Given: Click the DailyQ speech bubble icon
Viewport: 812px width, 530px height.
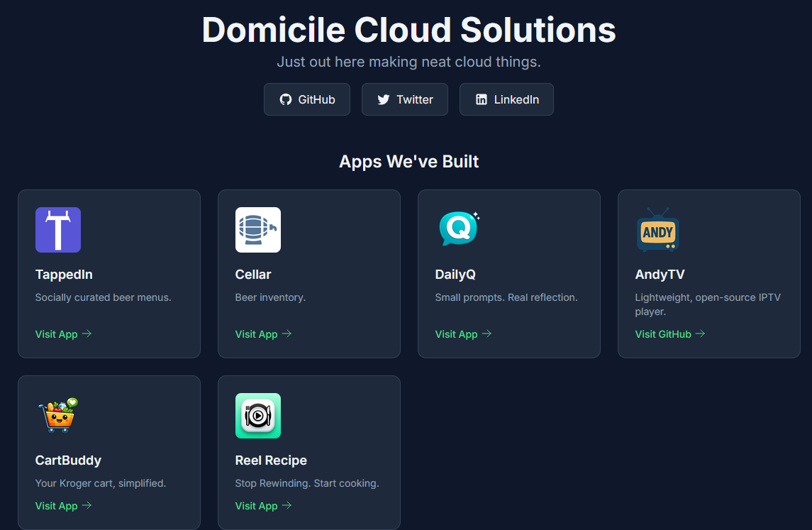Looking at the screenshot, I should pyautogui.click(x=458, y=230).
